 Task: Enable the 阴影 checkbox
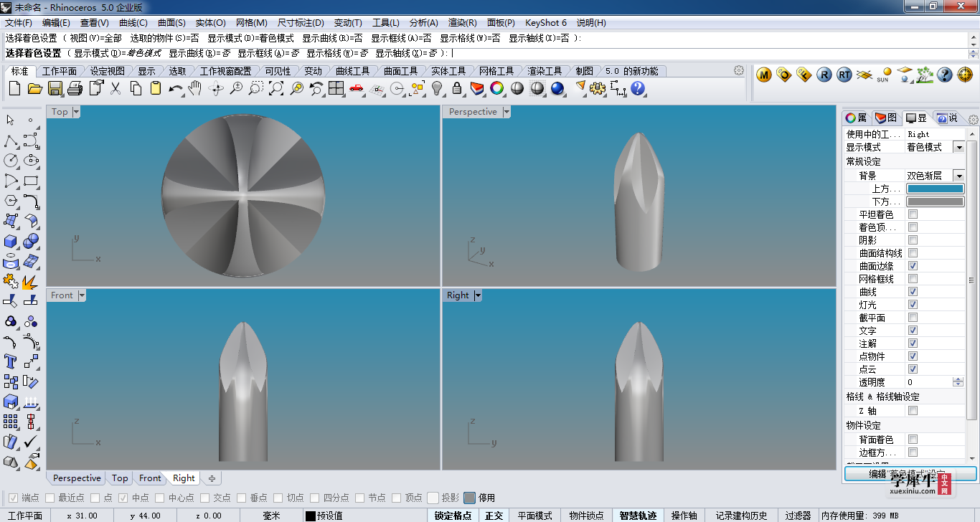[x=913, y=240]
